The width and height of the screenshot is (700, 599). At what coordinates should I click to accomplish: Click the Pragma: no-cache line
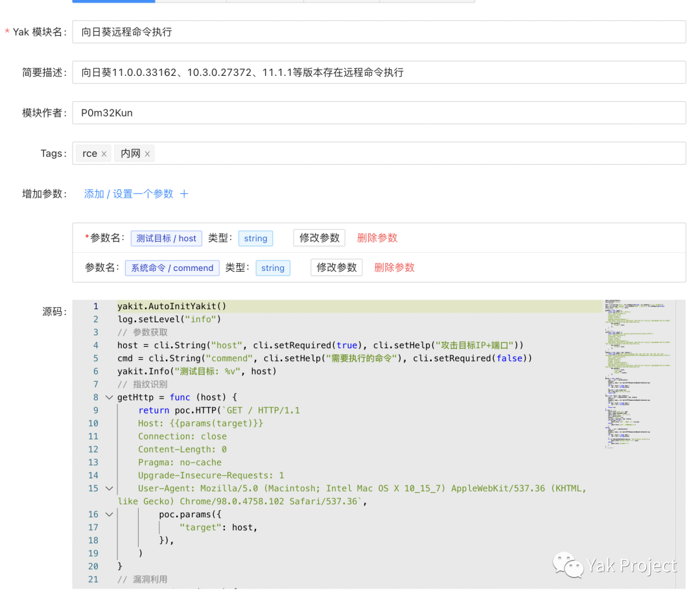point(180,462)
